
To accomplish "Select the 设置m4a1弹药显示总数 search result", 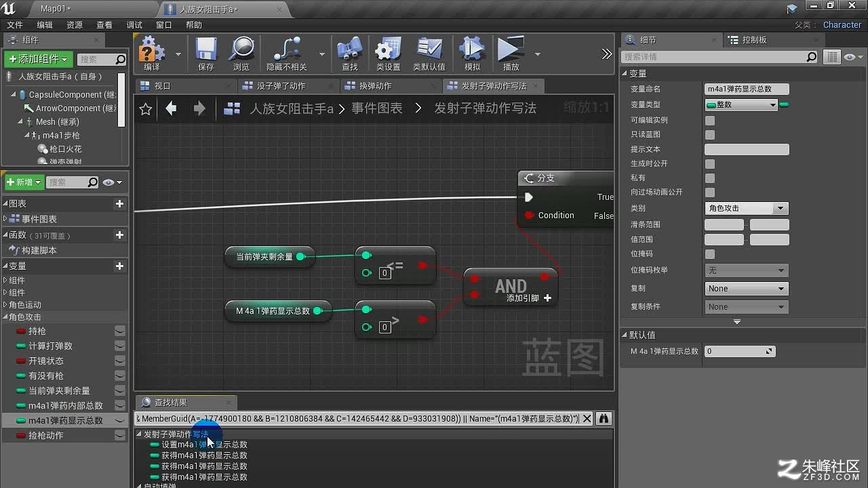I will [204, 445].
